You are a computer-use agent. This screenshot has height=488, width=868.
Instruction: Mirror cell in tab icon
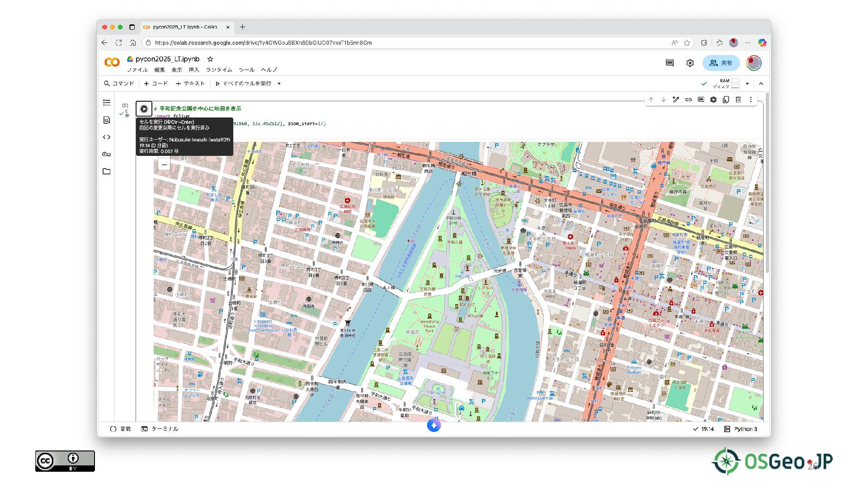(x=726, y=99)
